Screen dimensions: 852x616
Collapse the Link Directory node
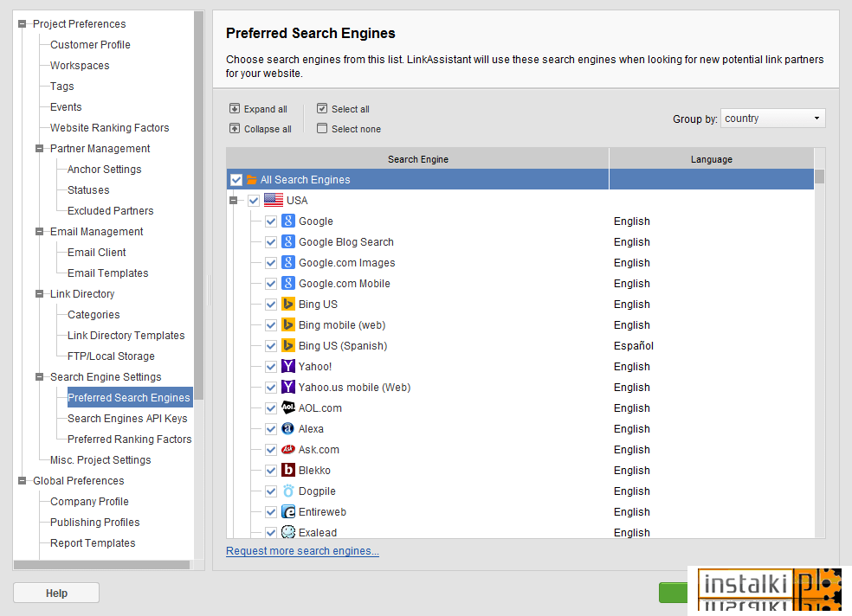[39, 293]
